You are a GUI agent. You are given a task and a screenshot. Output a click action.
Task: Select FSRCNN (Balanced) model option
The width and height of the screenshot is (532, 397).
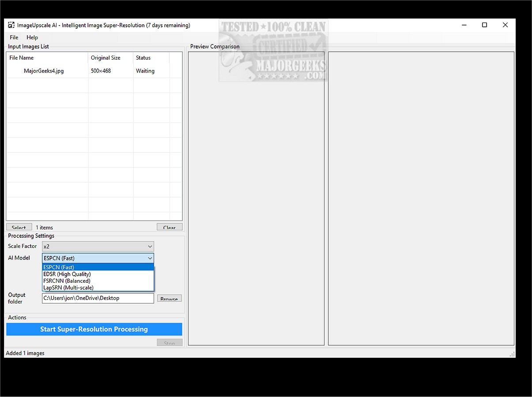98,281
